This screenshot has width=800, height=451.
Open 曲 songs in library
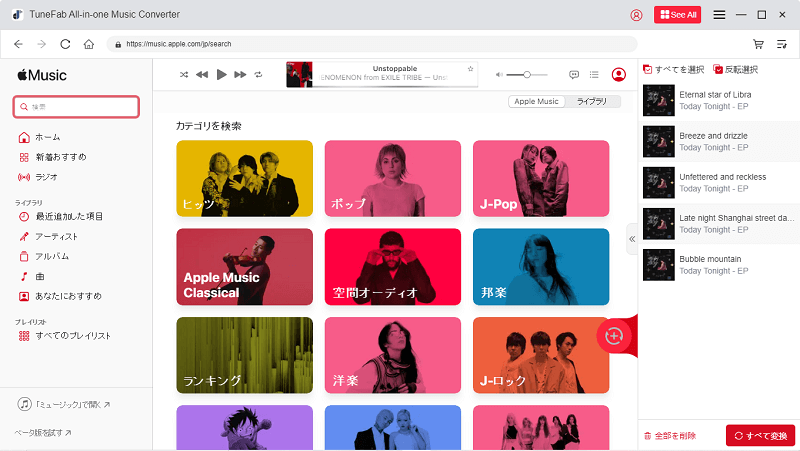pos(32,277)
